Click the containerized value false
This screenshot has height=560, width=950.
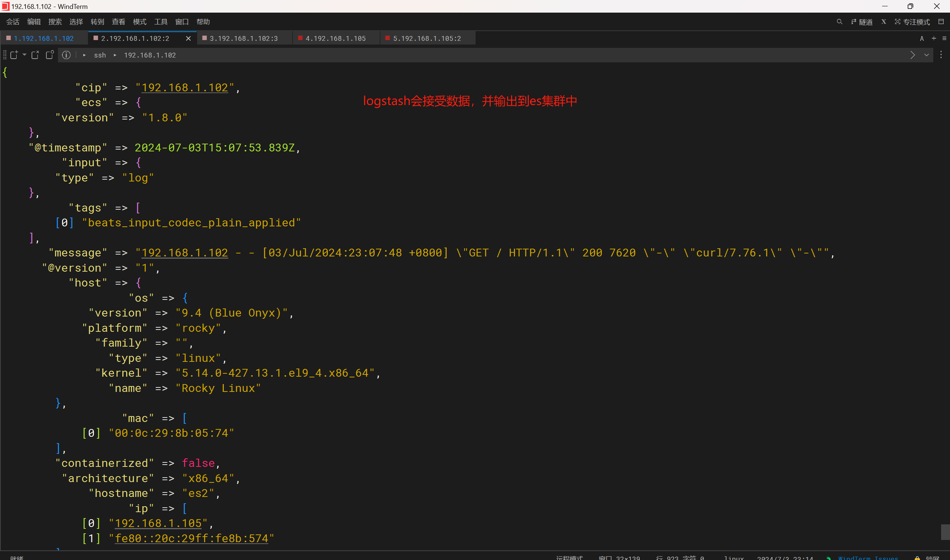click(x=198, y=464)
